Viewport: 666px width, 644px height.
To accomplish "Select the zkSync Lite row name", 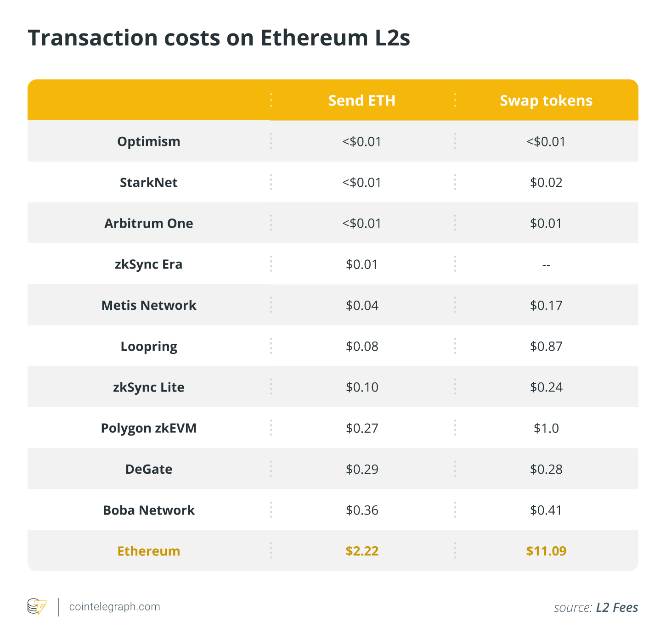I will point(149,387).
